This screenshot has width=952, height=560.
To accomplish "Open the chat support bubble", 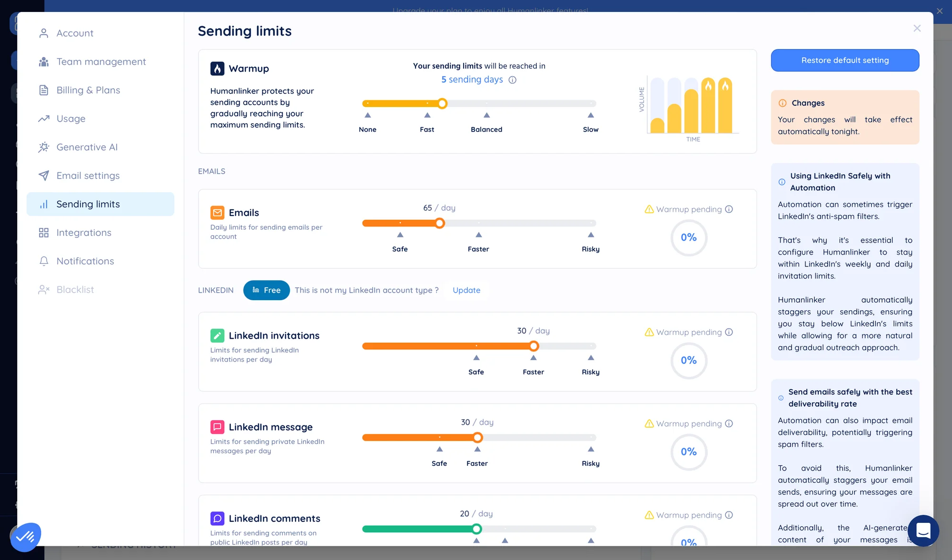I will pos(923,531).
